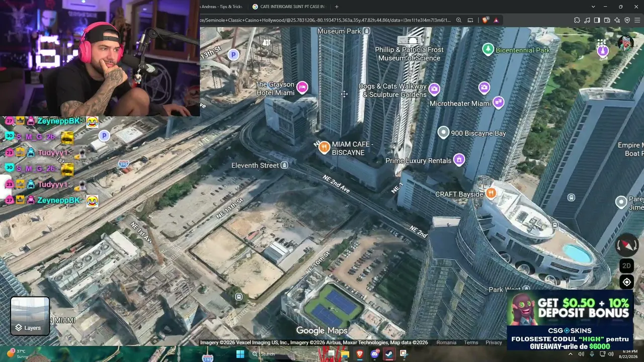Click the Brave Rewards triangle icon
This screenshot has width=644, height=362.
click(496, 20)
